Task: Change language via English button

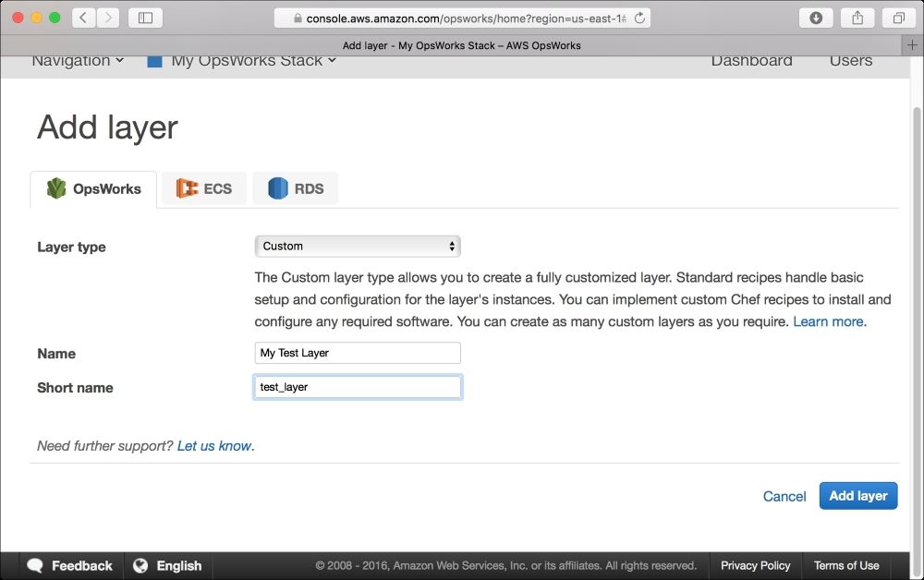Action: [x=168, y=566]
